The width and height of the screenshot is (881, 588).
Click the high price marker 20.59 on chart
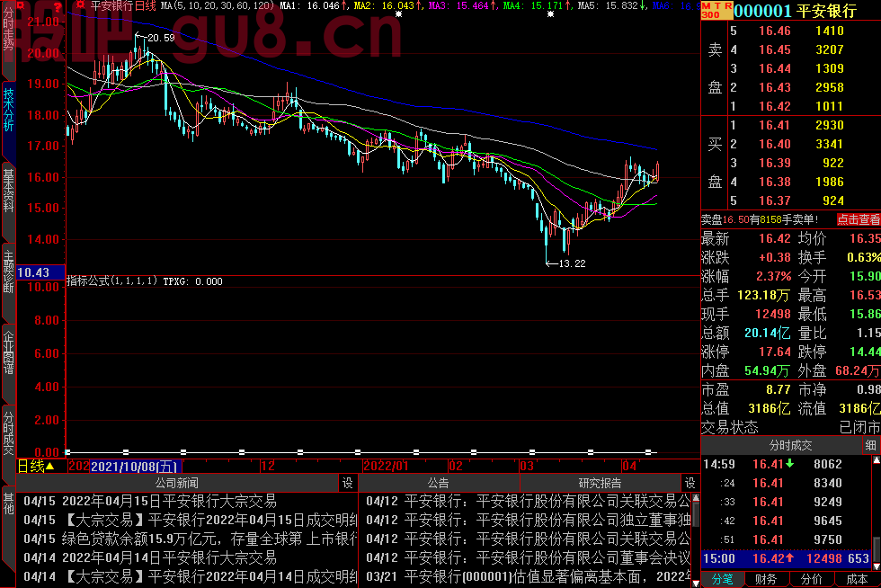[x=161, y=38]
